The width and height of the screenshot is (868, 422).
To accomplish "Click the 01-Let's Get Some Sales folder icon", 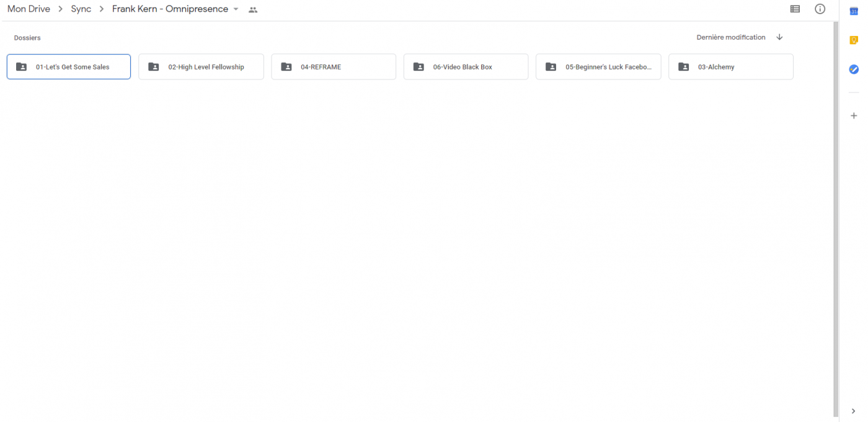I will click(x=21, y=67).
